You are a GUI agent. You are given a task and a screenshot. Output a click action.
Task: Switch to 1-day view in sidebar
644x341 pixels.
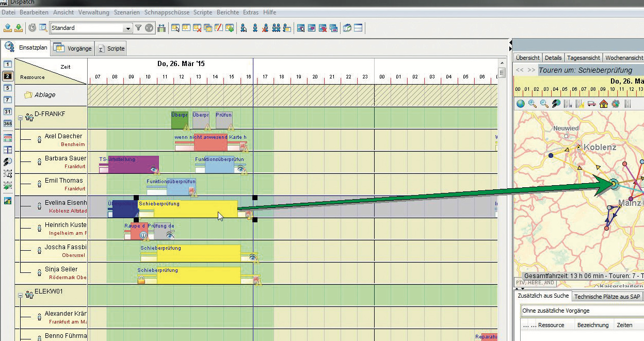pyautogui.click(x=8, y=64)
